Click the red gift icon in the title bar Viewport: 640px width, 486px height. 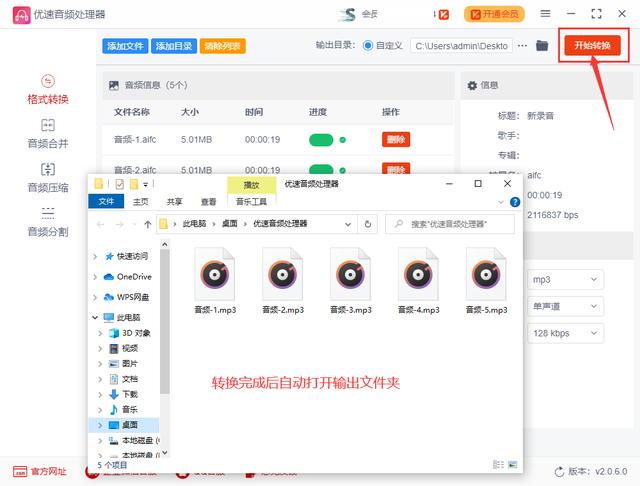click(443, 15)
